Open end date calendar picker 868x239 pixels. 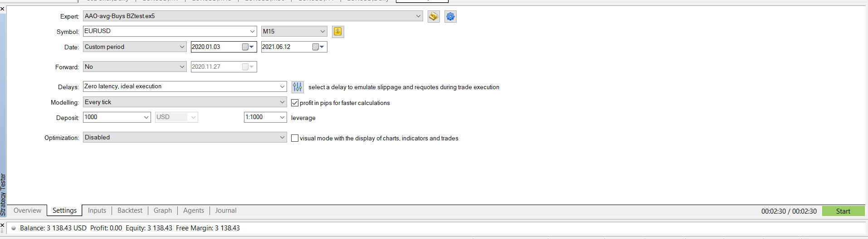pyautogui.click(x=318, y=47)
